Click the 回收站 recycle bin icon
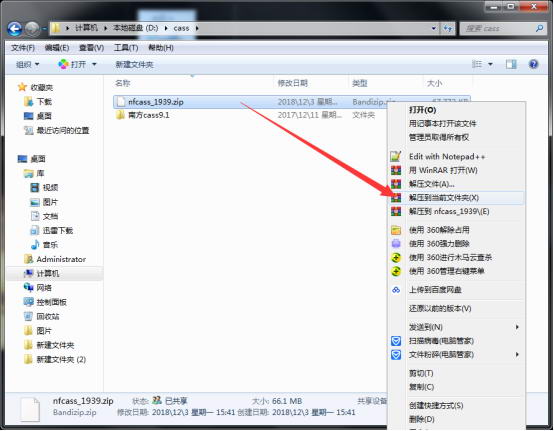This screenshot has height=431, width=554. click(28, 316)
